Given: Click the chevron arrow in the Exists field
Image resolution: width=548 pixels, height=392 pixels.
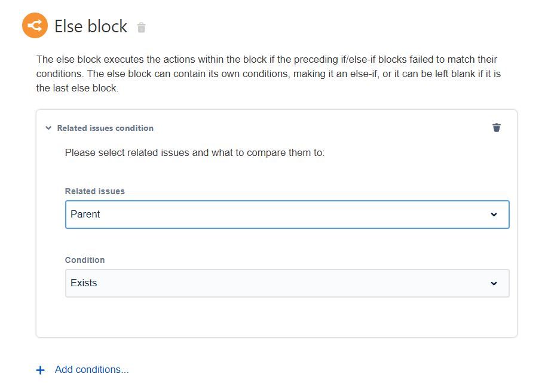Looking at the screenshot, I should pyautogui.click(x=494, y=283).
